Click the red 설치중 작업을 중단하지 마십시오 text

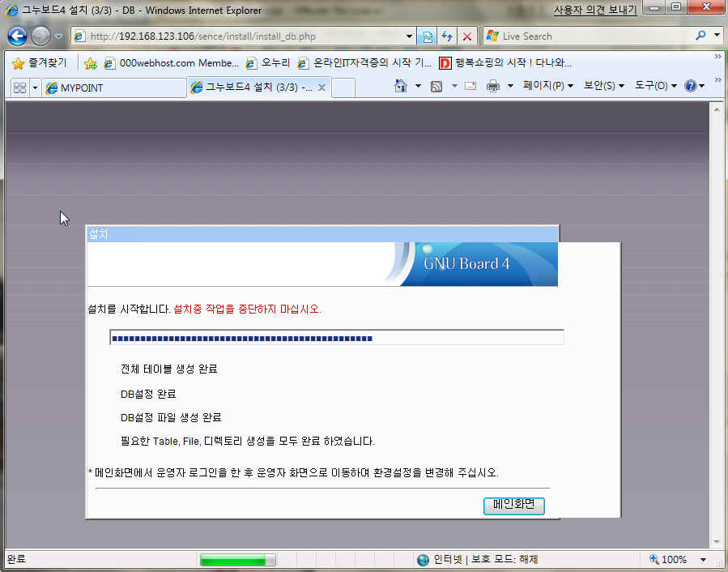point(247,309)
